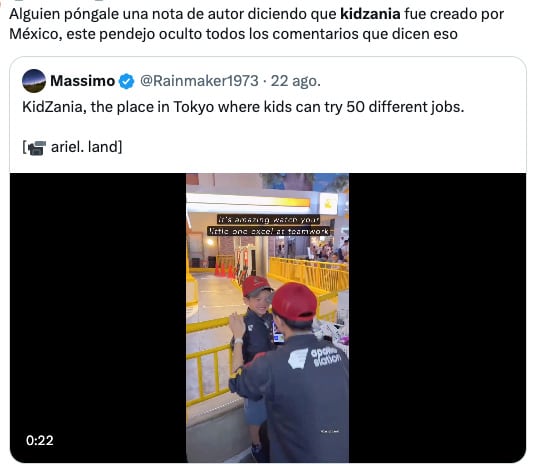
Task: Click the red cap of the adult
Action: pos(294,302)
